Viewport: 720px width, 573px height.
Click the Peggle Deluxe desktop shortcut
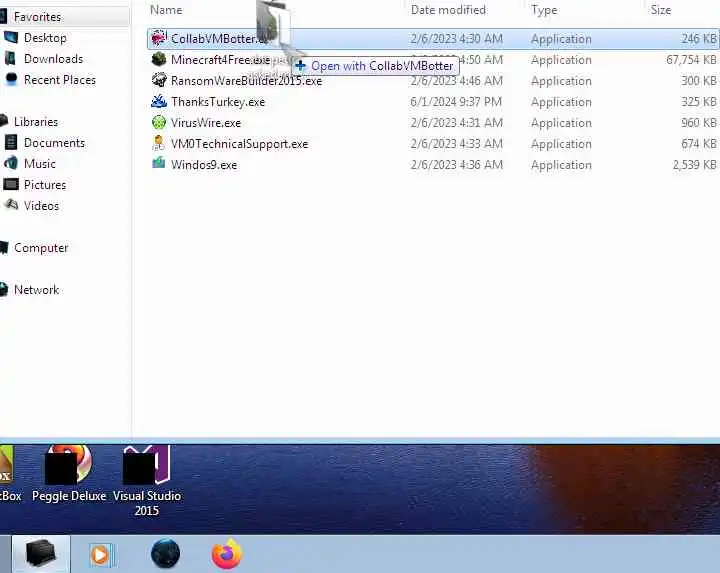point(69,474)
